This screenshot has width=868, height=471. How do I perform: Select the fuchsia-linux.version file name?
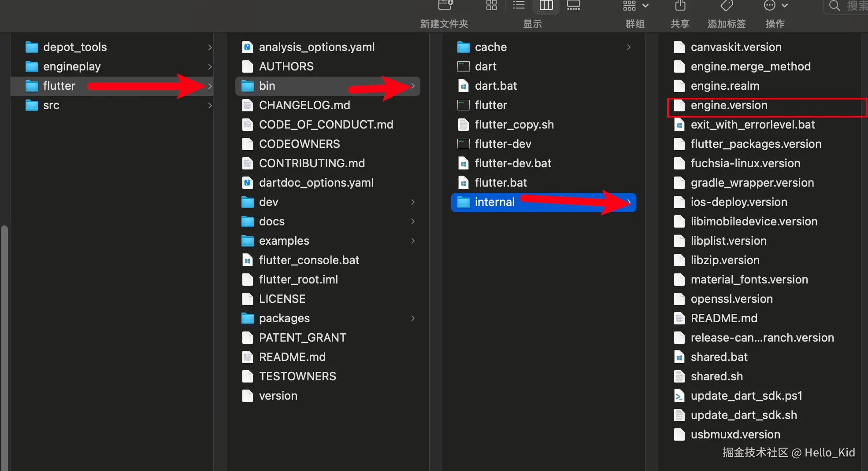pyautogui.click(x=746, y=163)
